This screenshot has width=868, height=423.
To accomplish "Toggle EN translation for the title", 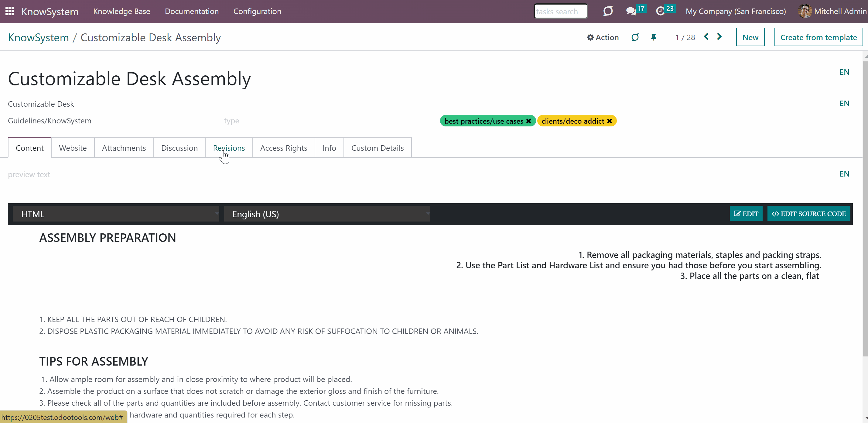I will click(x=844, y=72).
